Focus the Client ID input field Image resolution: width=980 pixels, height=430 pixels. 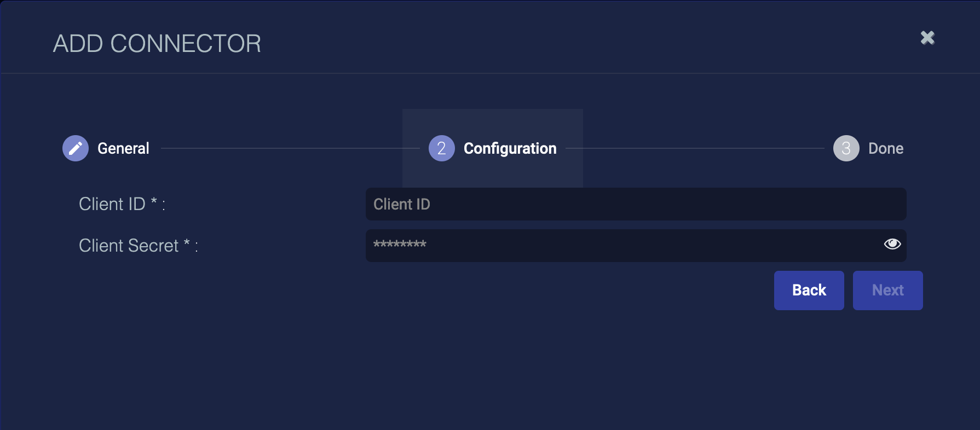click(x=635, y=204)
